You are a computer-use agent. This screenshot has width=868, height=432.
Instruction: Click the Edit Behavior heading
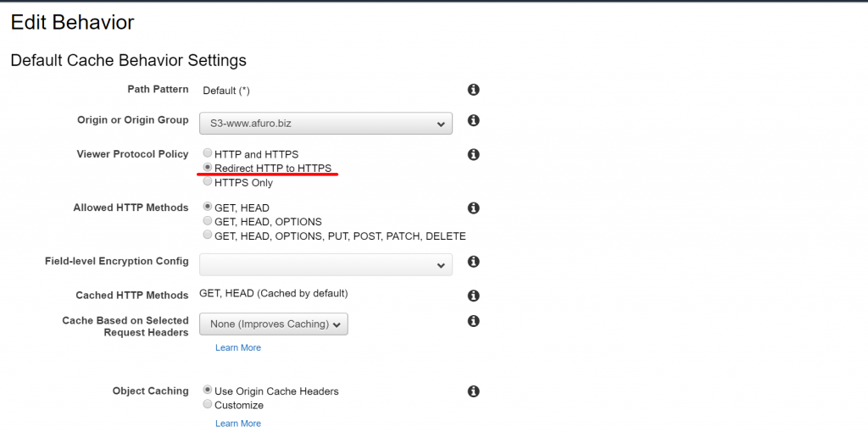click(73, 23)
